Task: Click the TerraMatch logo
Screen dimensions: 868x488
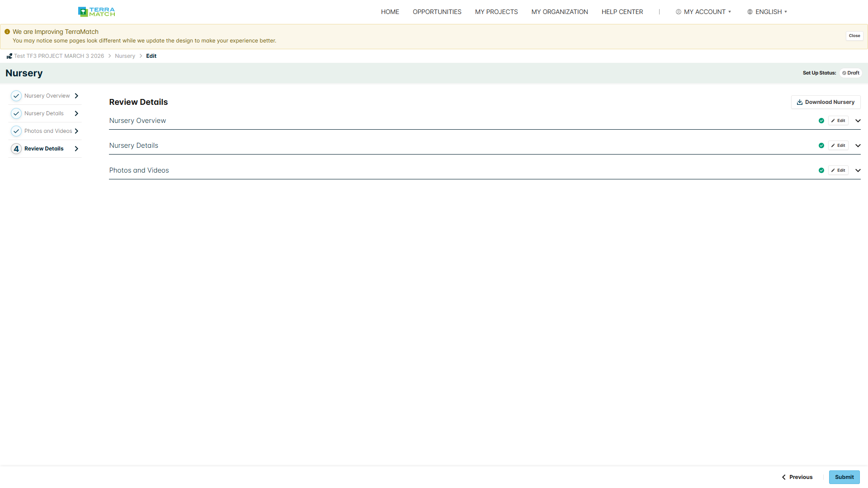Action: (96, 12)
